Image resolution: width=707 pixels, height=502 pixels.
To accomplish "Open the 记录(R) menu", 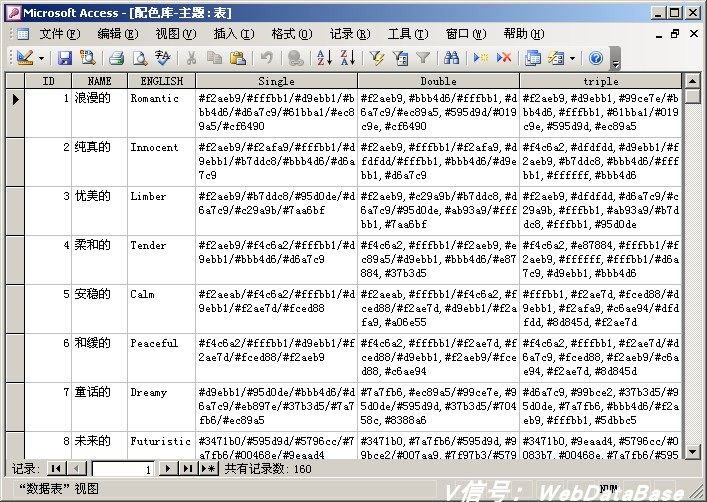I will (x=350, y=34).
